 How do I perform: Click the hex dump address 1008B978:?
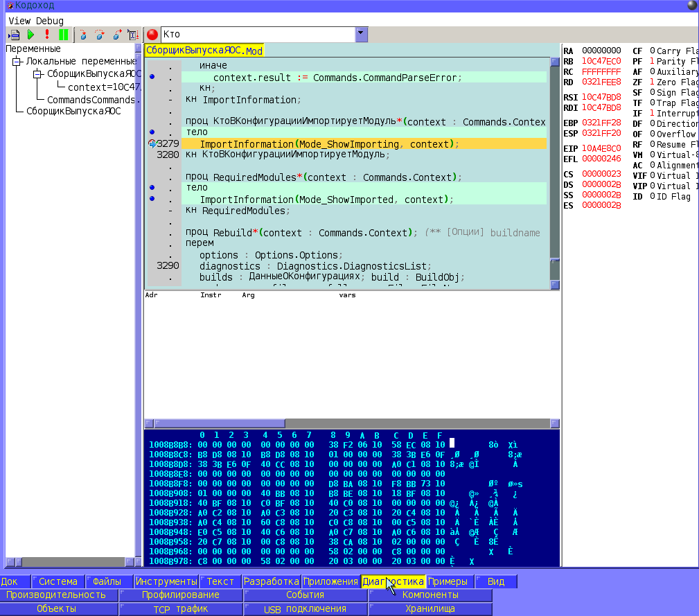point(170,561)
